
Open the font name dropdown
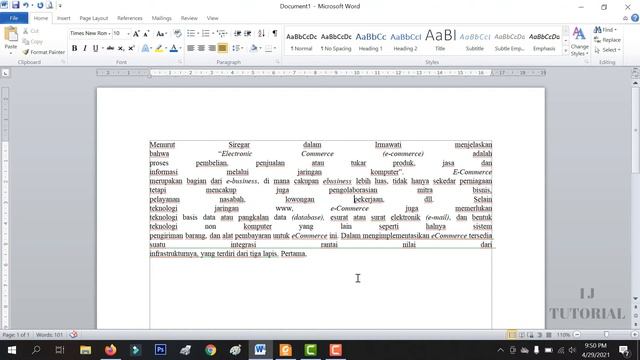[x=109, y=33]
